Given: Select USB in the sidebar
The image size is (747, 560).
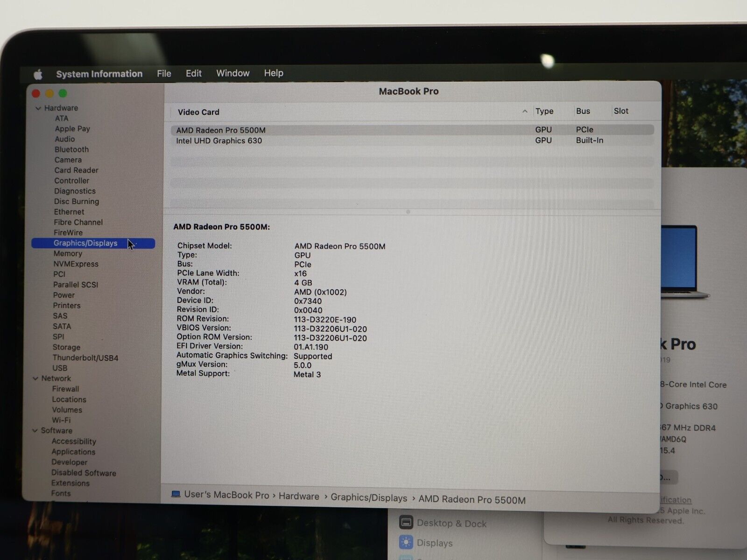Looking at the screenshot, I should click(60, 368).
